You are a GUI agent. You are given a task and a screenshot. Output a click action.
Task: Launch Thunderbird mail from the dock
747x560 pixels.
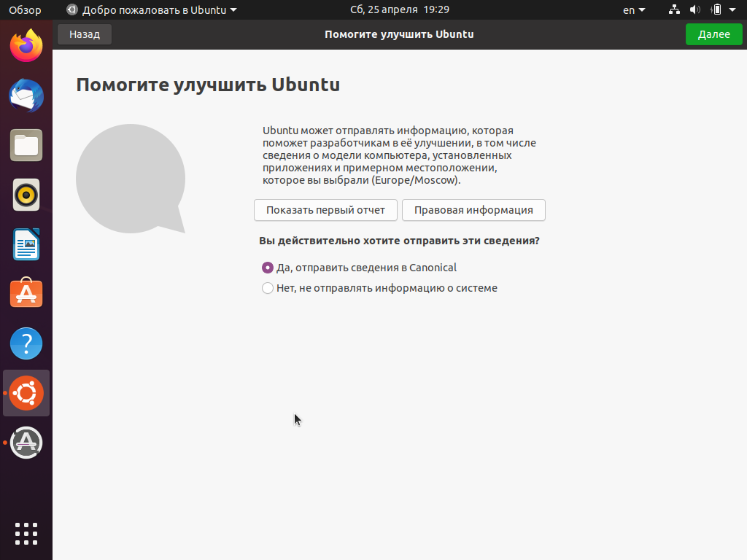pyautogui.click(x=26, y=96)
